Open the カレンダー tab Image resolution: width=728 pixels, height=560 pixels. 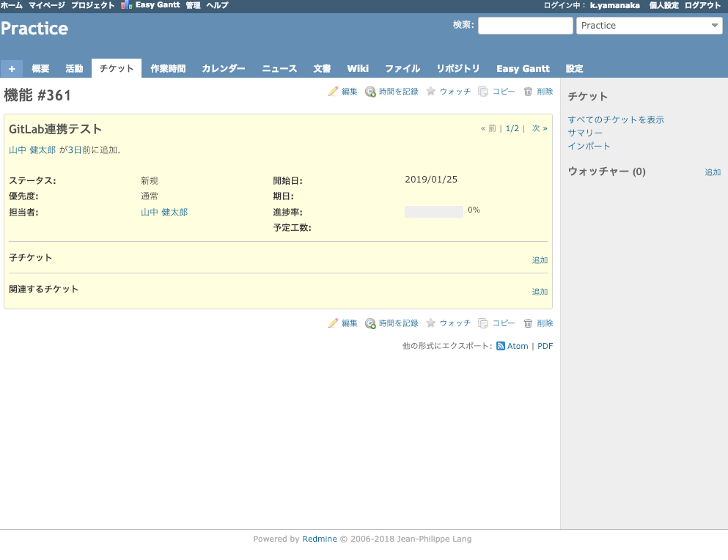(224, 69)
